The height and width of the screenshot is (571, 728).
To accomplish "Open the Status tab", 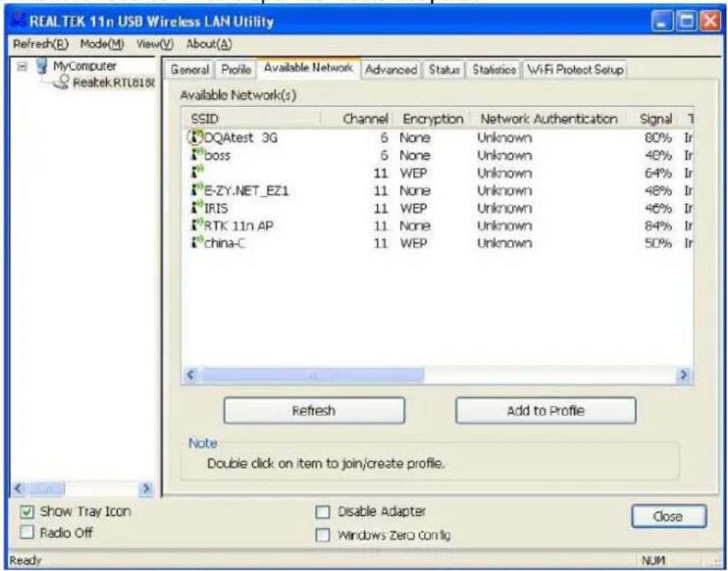I will click(444, 70).
